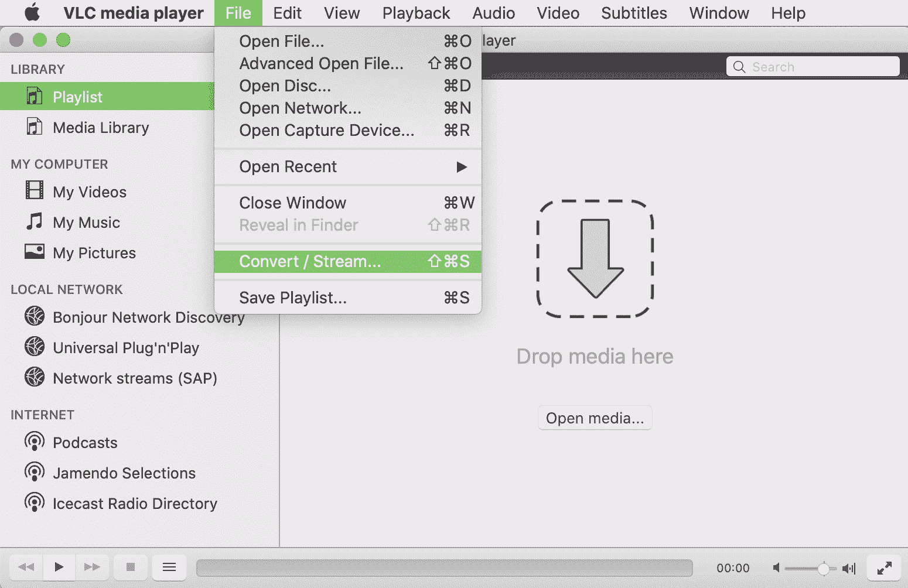Open the Apple menu

[32, 12]
